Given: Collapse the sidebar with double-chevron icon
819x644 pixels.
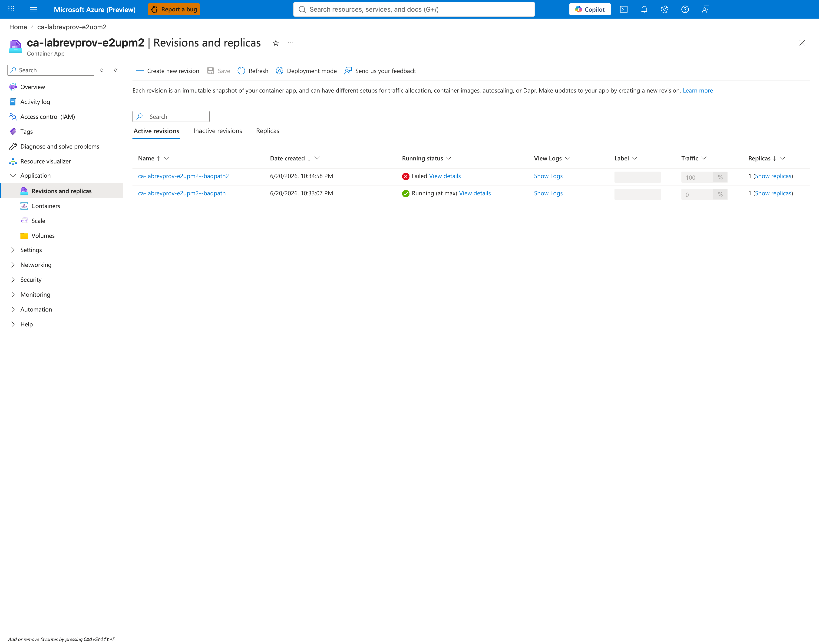Looking at the screenshot, I should coord(116,70).
